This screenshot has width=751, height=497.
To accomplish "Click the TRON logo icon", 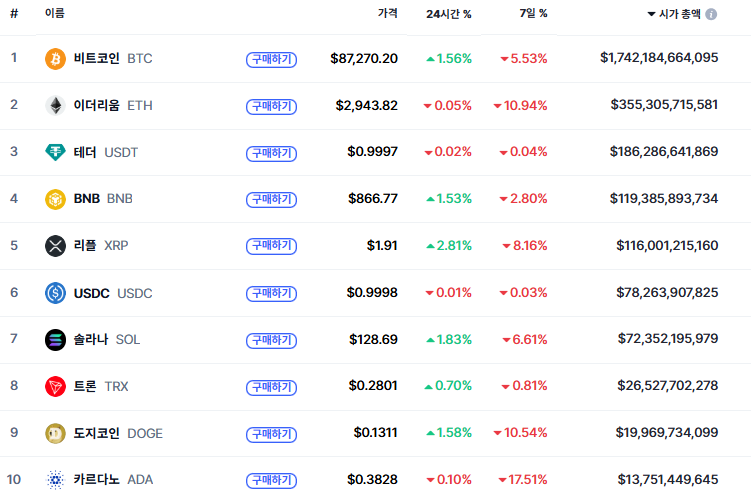I will point(55,386).
